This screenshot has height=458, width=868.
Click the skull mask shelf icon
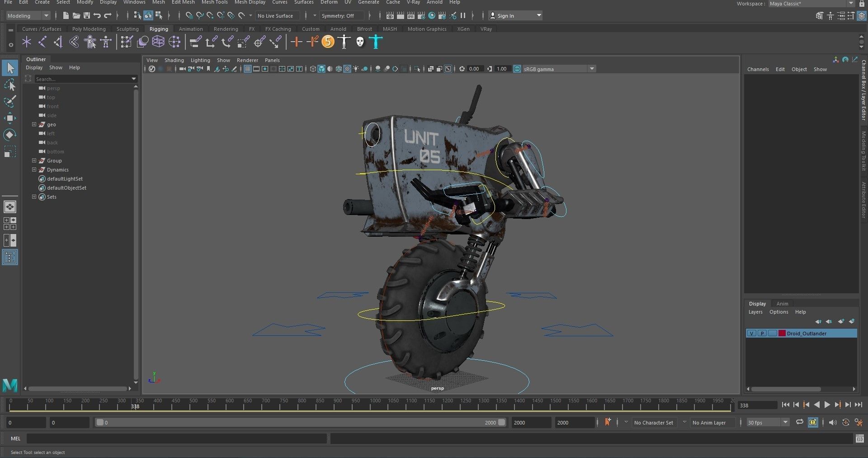click(360, 42)
